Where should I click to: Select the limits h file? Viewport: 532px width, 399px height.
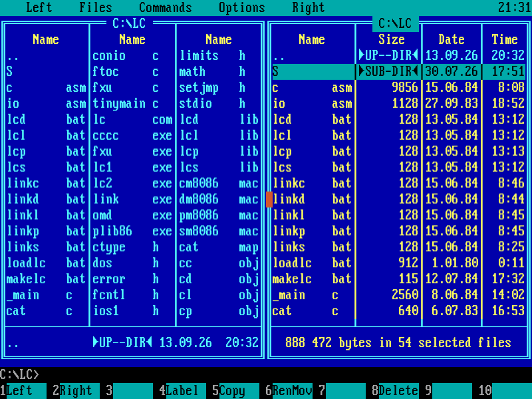tap(219, 55)
